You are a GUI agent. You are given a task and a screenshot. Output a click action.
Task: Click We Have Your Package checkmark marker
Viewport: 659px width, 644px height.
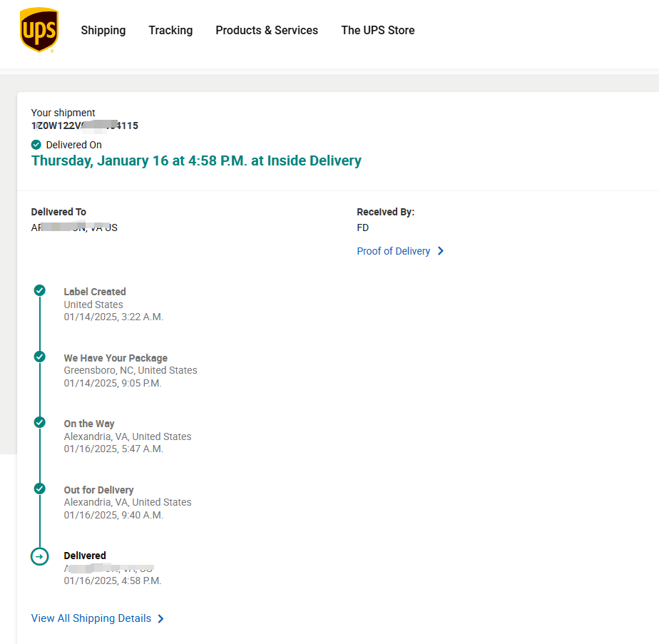pos(39,357)
